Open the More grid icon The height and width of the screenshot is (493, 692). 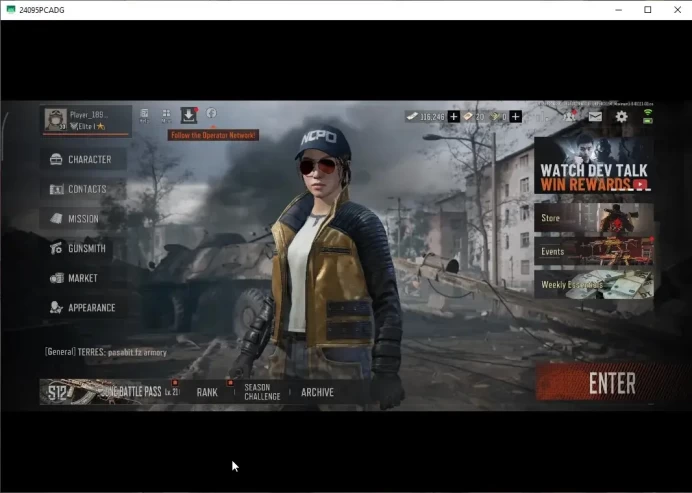pyautogui.click(x=166, y=116)
